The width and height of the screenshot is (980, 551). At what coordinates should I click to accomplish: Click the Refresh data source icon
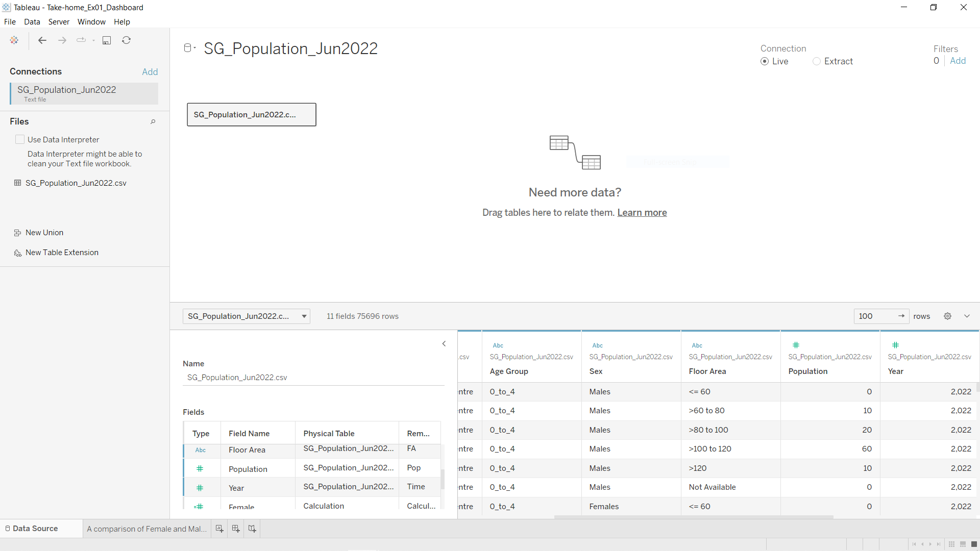tap(127, 40)
